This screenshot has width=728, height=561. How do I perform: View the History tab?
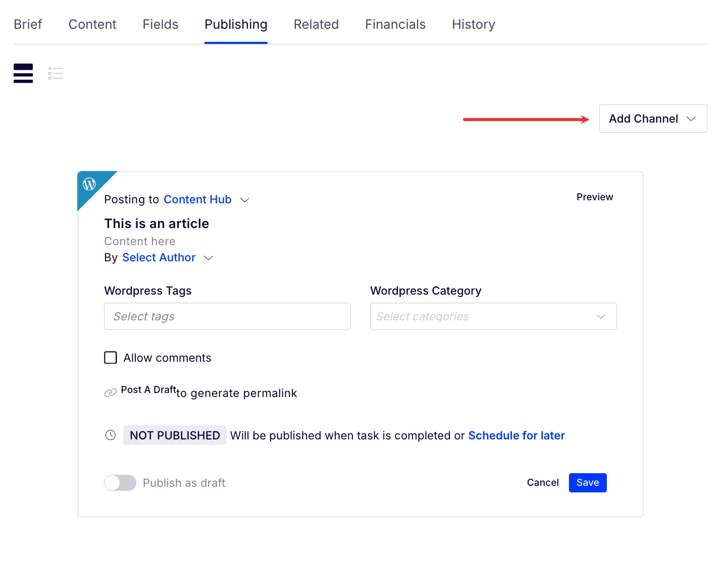tap(474, 24)
